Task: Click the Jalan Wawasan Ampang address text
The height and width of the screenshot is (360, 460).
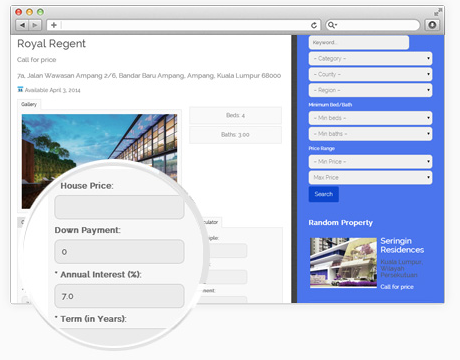Action: (149, 76)
